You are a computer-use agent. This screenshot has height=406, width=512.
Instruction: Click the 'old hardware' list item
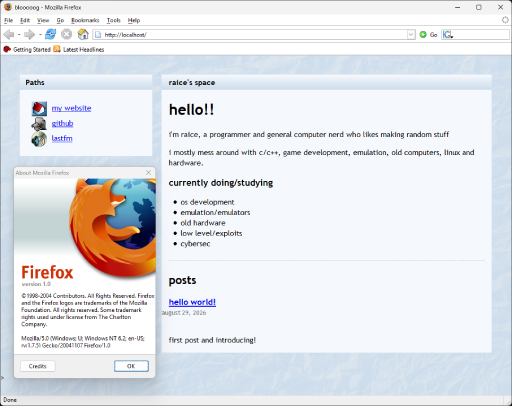tap(203, 223)
